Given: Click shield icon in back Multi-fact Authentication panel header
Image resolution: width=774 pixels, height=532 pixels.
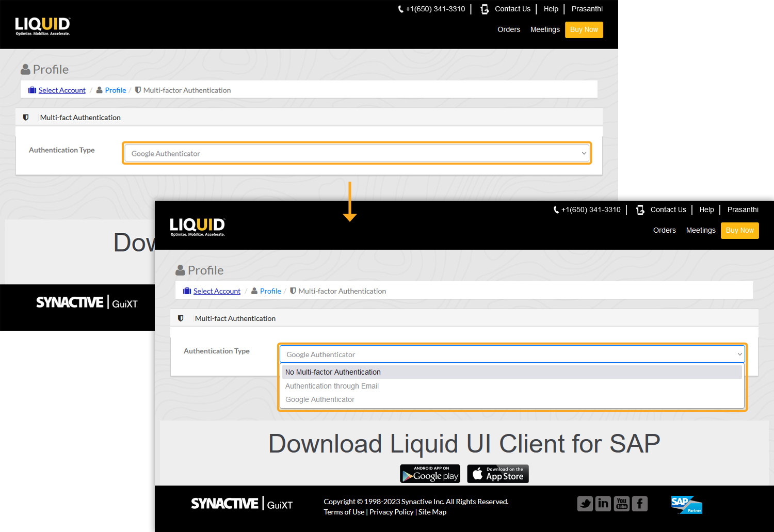Looking at the screenshot, I should pos(26,118).
